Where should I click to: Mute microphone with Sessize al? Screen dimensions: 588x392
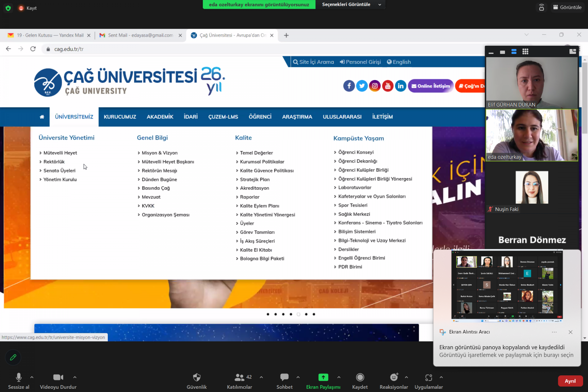click(x=19, y=381)
